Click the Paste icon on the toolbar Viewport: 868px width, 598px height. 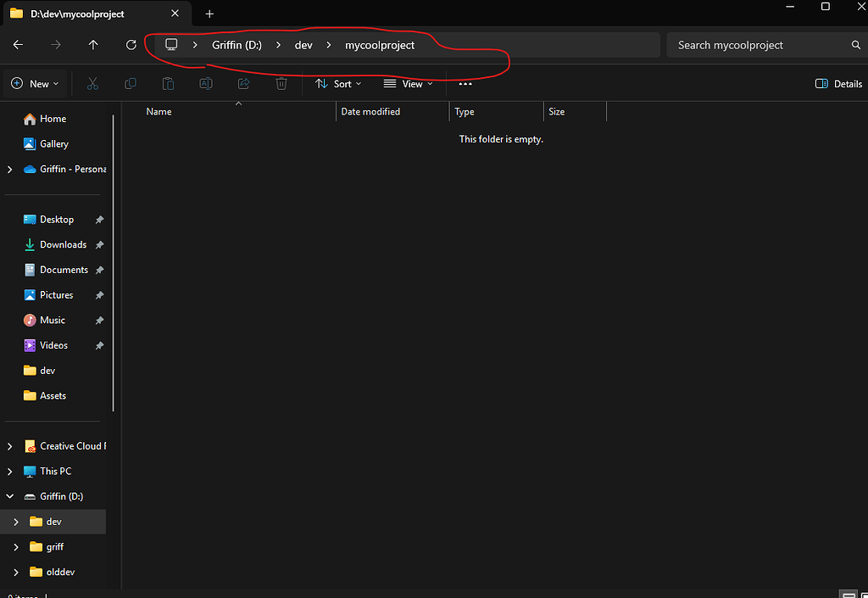point(168,83)
